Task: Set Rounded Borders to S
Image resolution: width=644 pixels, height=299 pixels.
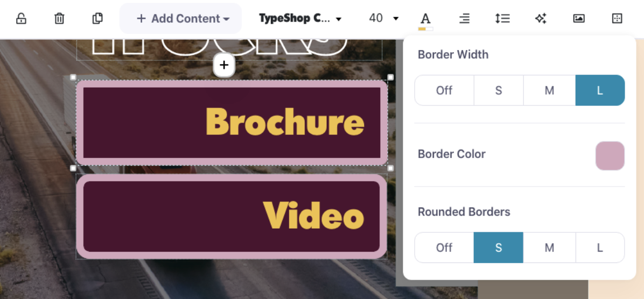Action: 499,248
